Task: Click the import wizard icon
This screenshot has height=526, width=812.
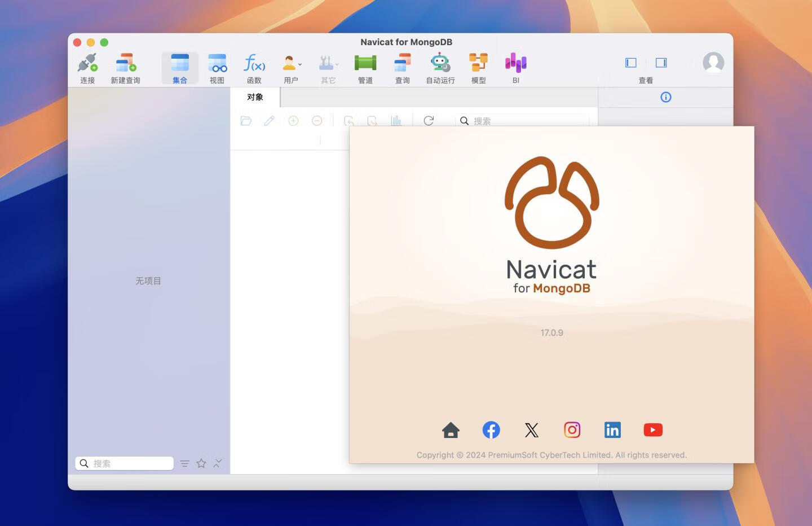Action: tap(348, 121)
